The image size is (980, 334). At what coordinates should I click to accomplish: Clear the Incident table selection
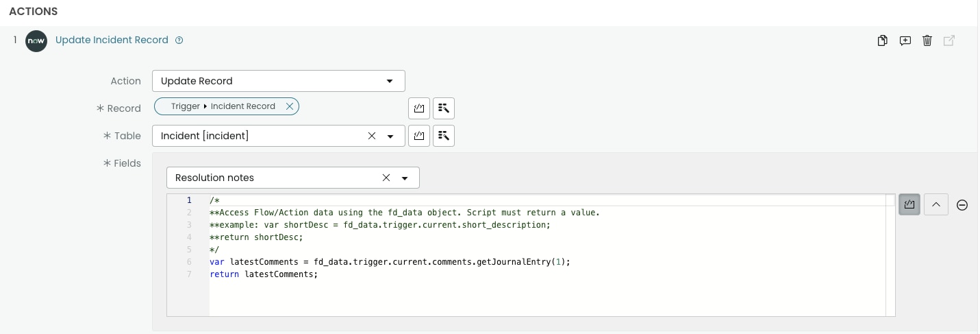[372, 136]
